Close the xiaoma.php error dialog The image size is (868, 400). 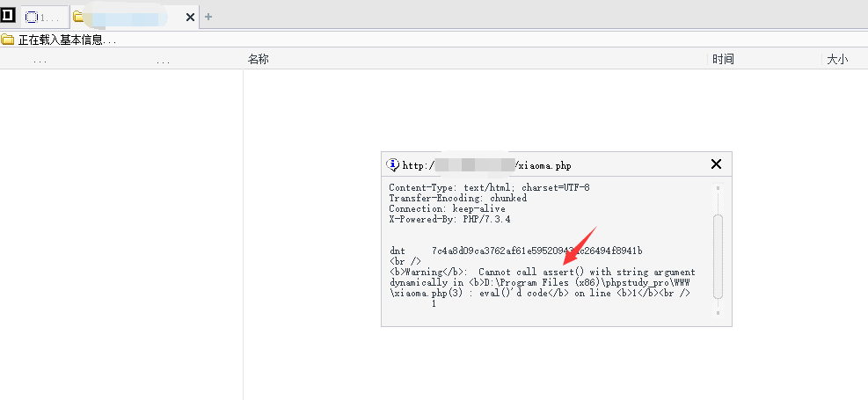pos(716,164)
